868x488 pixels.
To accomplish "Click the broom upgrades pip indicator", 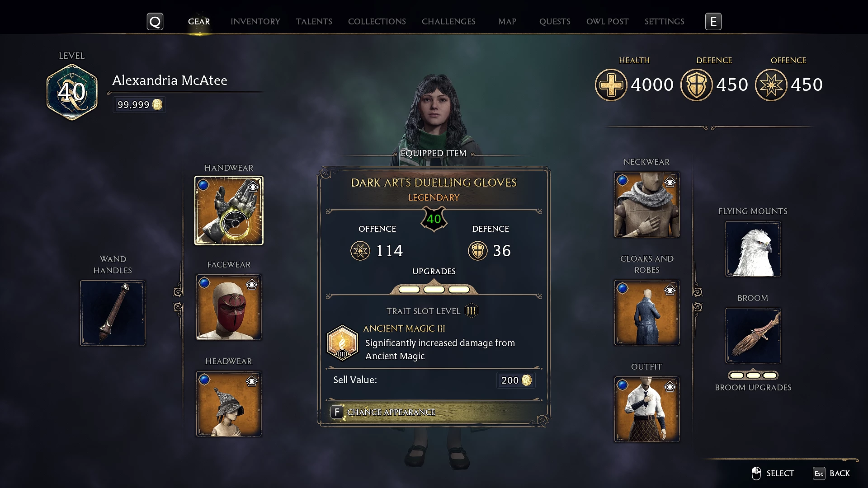I will [x=753, y=375].
